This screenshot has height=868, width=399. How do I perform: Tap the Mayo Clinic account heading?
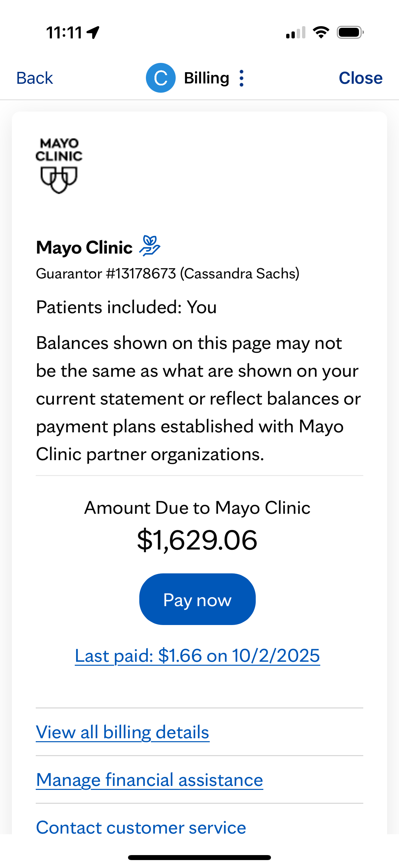[84, 247]
